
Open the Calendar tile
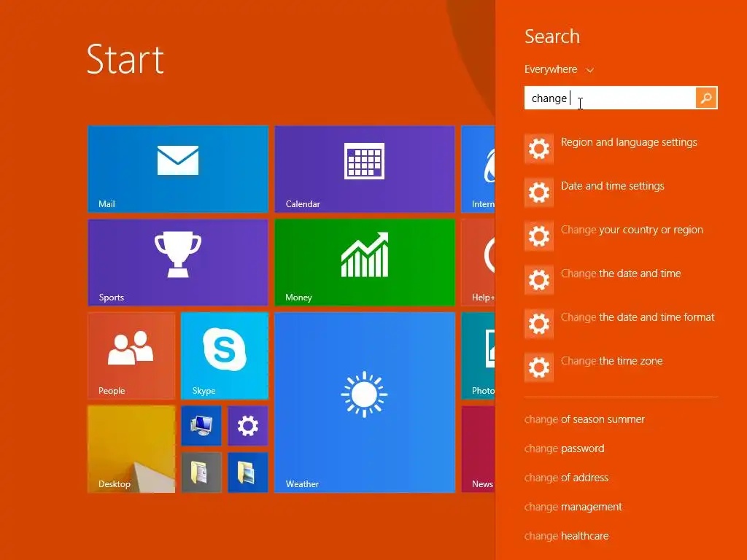(x=365, y=169)
